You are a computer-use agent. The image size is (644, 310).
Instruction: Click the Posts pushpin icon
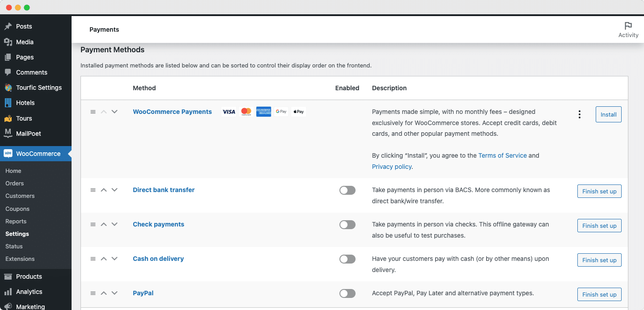(x=8, y=26)
